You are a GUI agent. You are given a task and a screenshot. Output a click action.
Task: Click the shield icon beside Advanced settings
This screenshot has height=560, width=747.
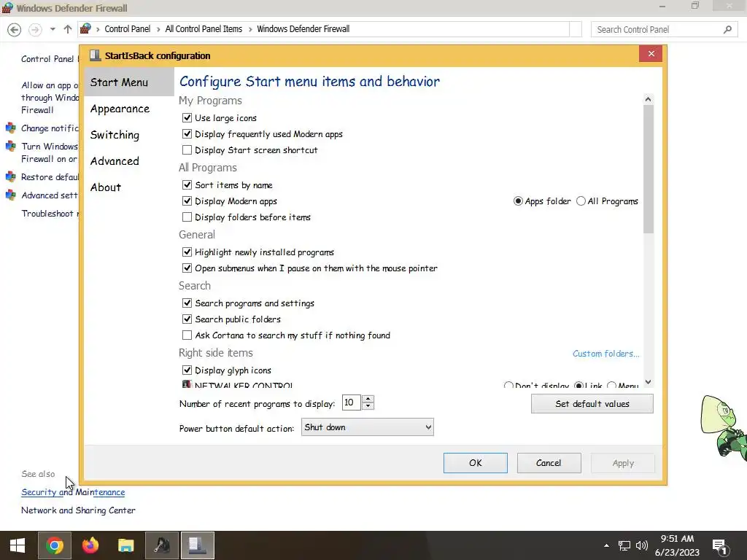click(10, 195)
